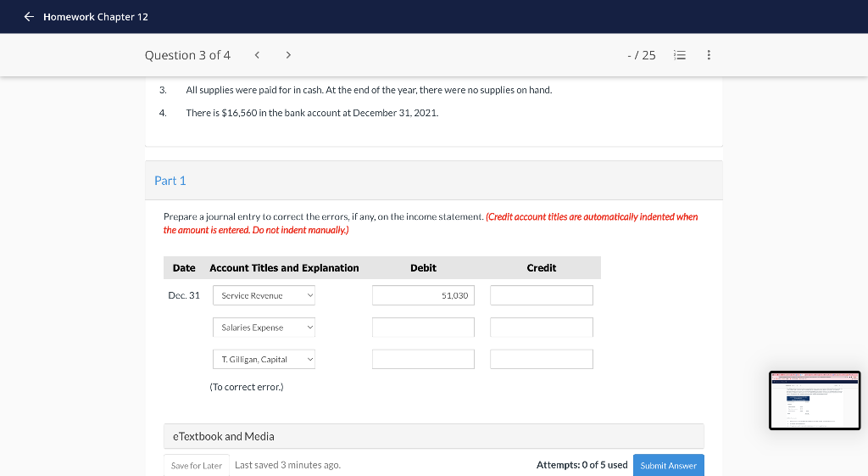The image size is (868, 476).
Task: Click the Debit column header
Action: [x=423, y=267]
